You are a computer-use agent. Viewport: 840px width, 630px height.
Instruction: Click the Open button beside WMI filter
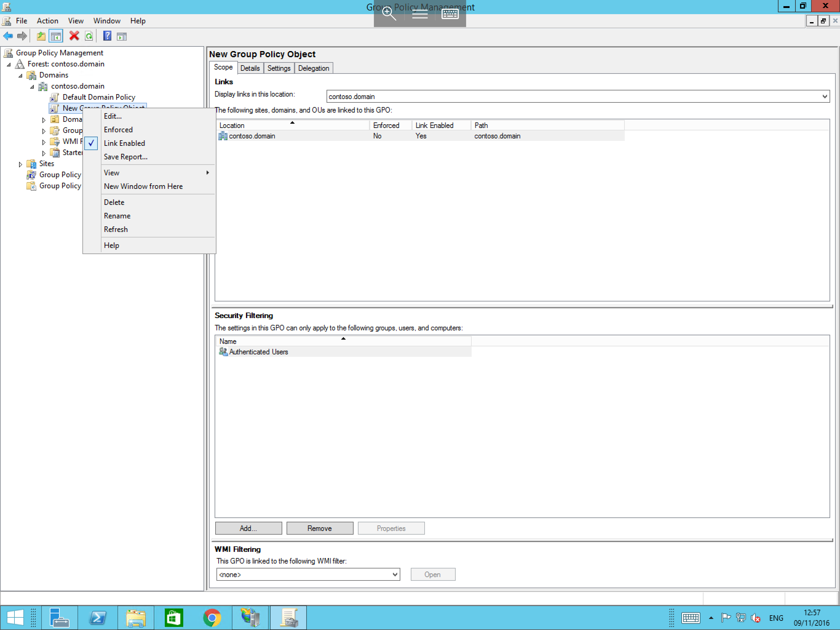point(433,574)
